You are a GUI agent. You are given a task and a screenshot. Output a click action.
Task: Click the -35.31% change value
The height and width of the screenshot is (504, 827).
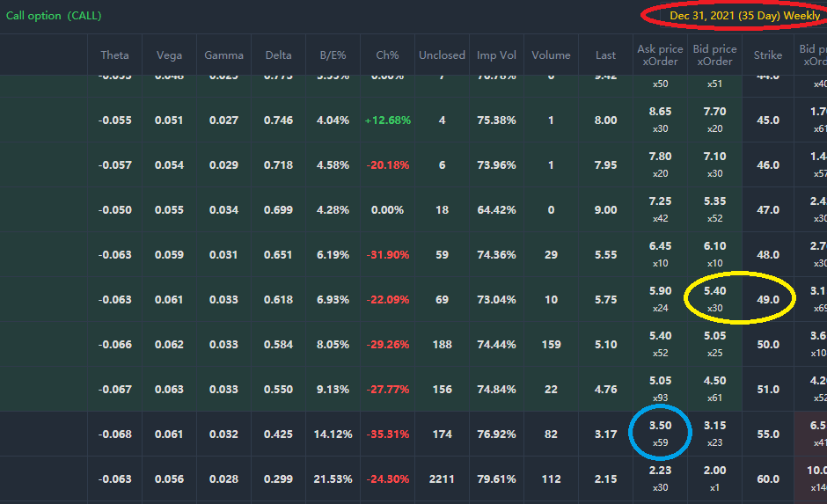pyautogui.click(x=388, y=434)
